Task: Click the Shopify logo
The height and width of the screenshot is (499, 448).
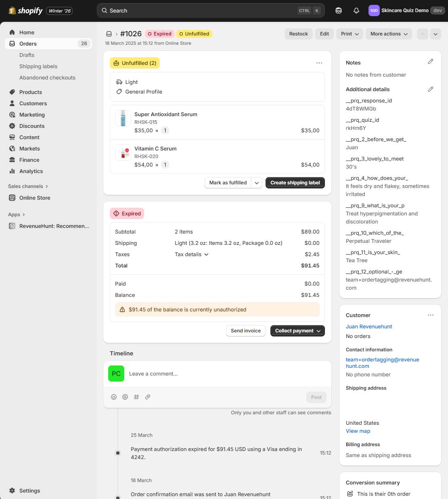Action: tap(26, 10)
